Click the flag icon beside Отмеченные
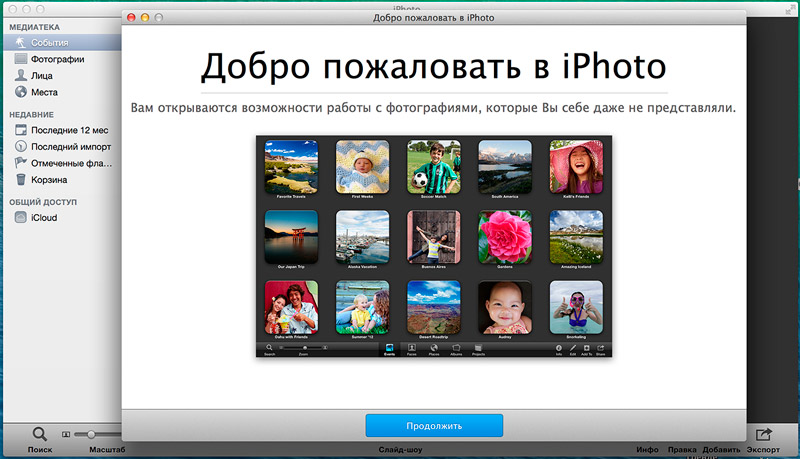The width and height of the screenshot is (800, 459). pyautogui.click(x=20, y=163)
